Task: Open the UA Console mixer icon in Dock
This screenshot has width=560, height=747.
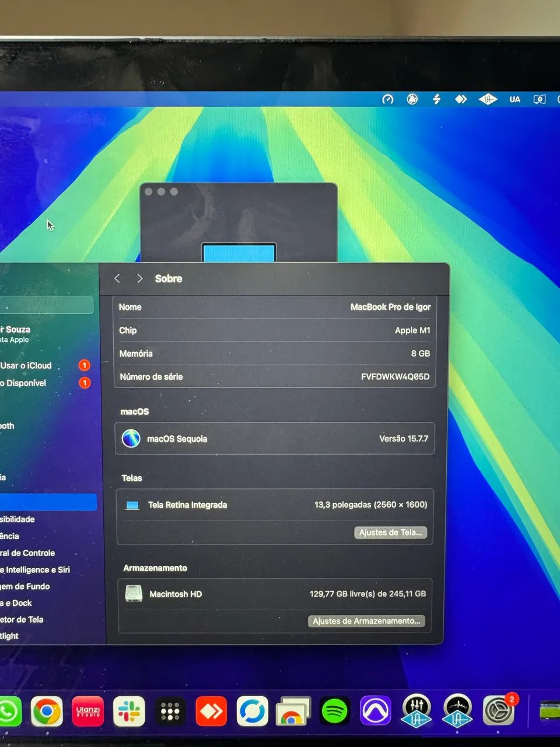Action: click(x=416, y=711)
